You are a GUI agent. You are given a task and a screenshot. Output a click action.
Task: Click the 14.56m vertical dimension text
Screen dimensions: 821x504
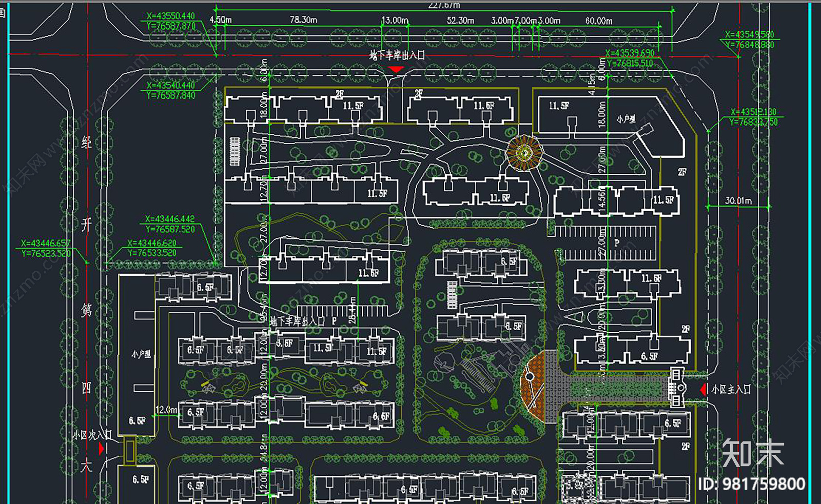click(602, 199)
